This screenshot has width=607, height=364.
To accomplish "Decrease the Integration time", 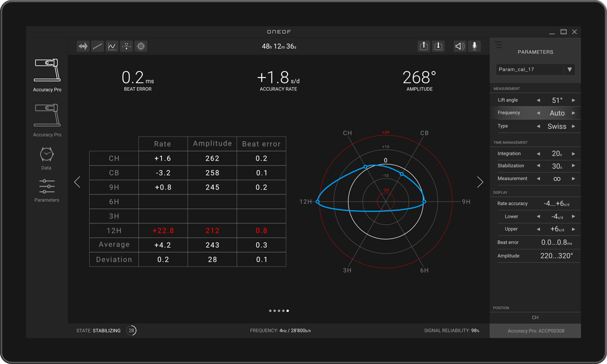I will pyautogui.click(x=538, y=154).
